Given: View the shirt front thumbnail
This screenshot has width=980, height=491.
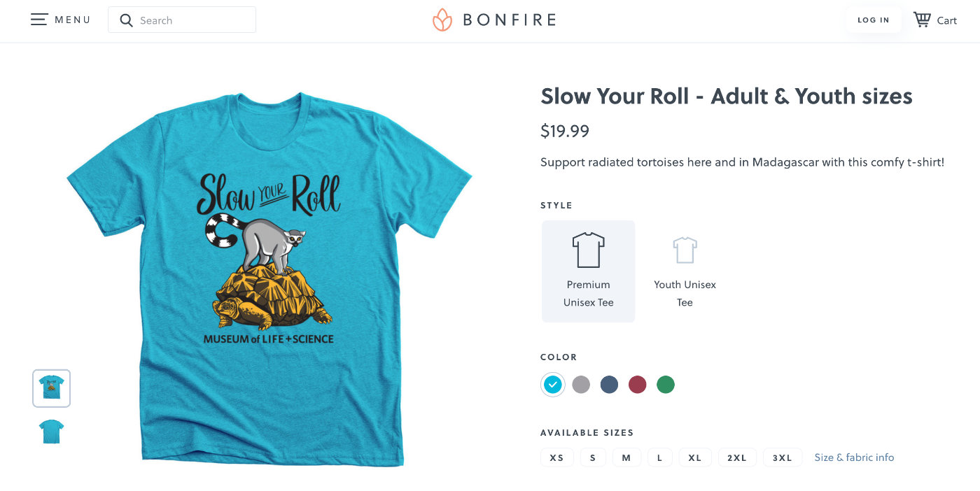Looking at the screenshot, I should coord(52,388).
